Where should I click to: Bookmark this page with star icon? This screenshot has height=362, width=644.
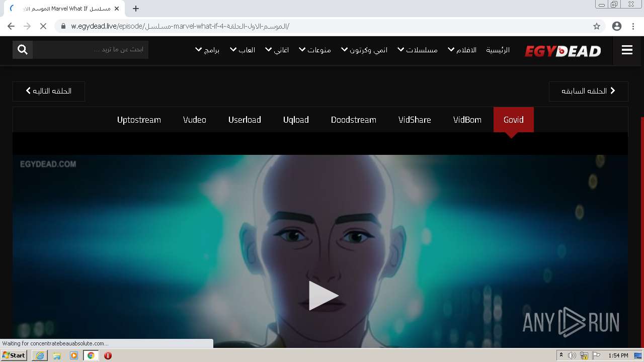[x=597, y=26]
